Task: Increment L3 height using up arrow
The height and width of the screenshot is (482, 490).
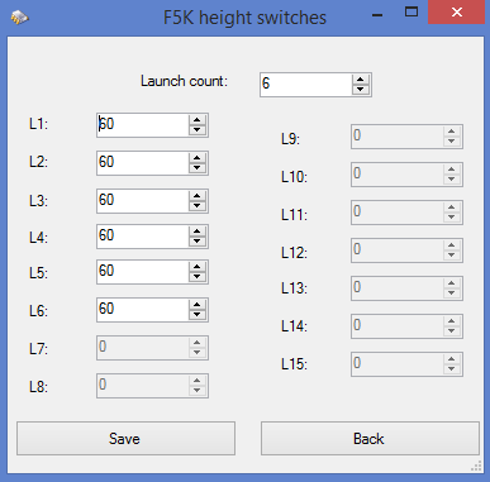Action: click(x=197, y=196)
